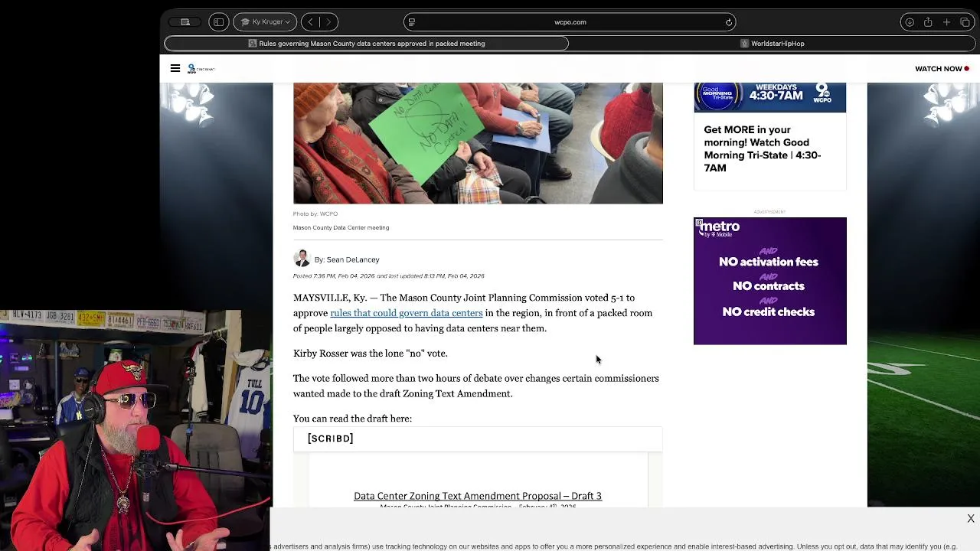Click the SCRIBD logo on embed
Image resolution: width=980 pixels, height=551 pixels.
331,439
